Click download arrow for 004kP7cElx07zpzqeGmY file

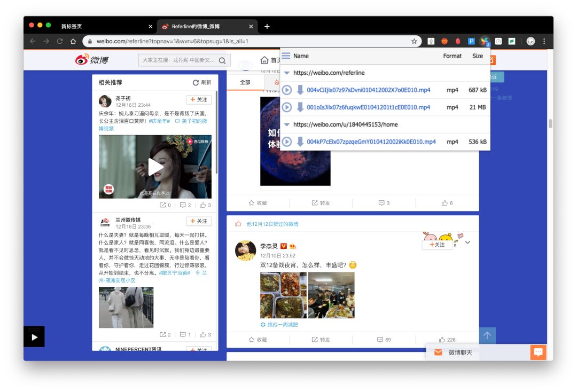(300, 142)
